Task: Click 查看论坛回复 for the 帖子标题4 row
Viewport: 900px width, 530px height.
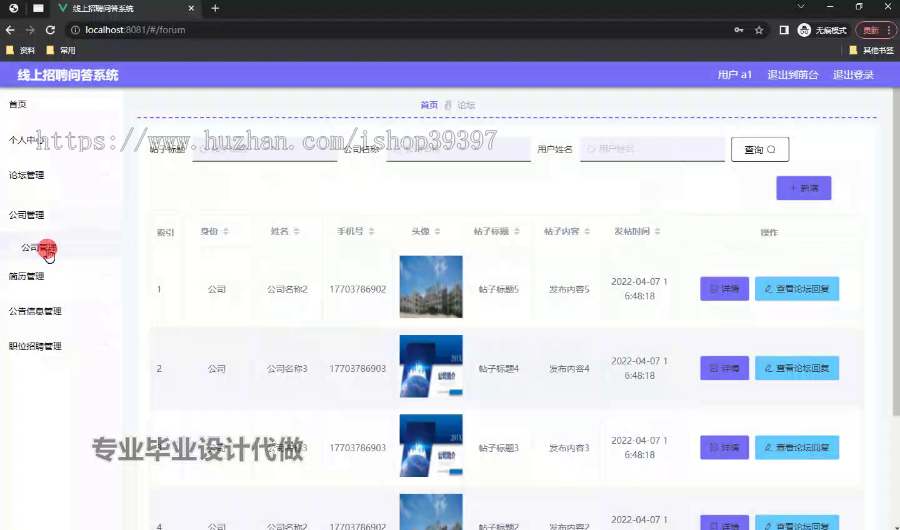Action: click(797, 368)
